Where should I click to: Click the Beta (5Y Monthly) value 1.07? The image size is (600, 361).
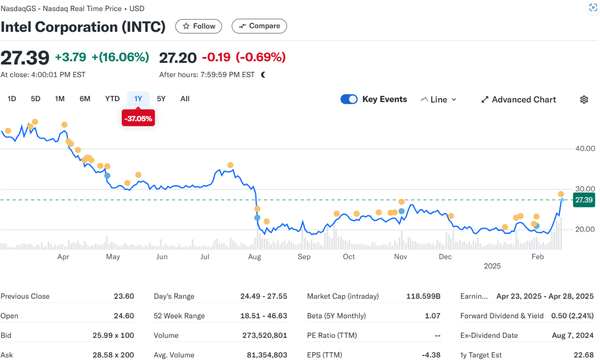tap(432, 316)
